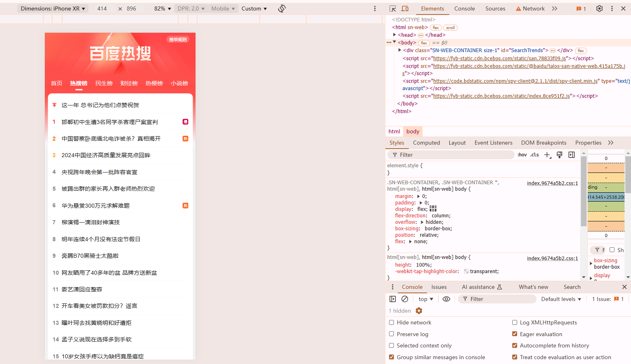Toggle element classes .cls button
The image size is (631, 364).
coord(534,155)
